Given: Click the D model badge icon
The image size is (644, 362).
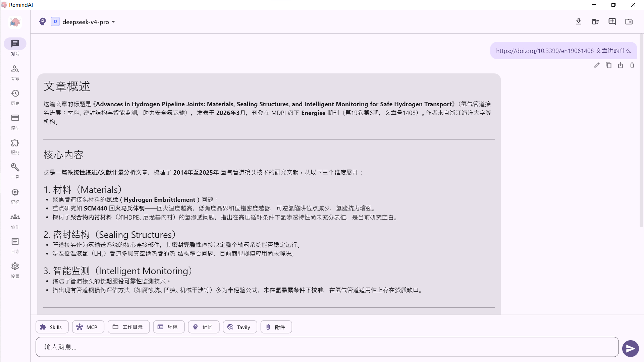Looking at the screenshot, I should tap(55, 22).
